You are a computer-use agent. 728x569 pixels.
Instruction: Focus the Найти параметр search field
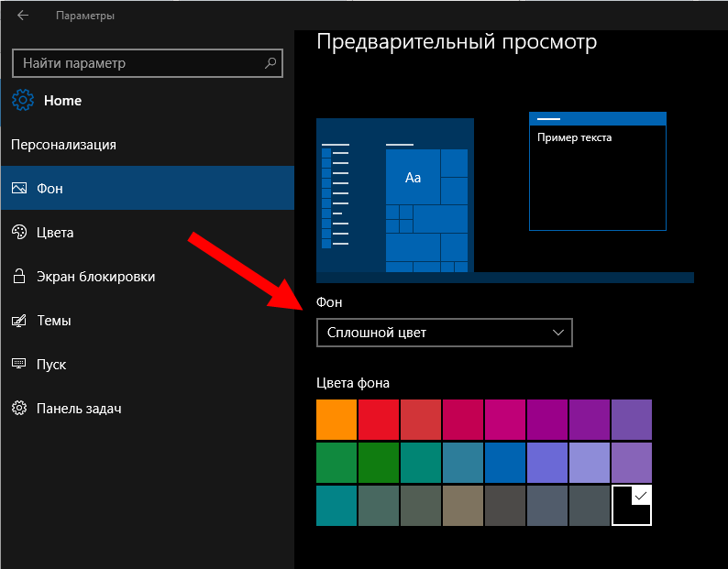[148, 63]
